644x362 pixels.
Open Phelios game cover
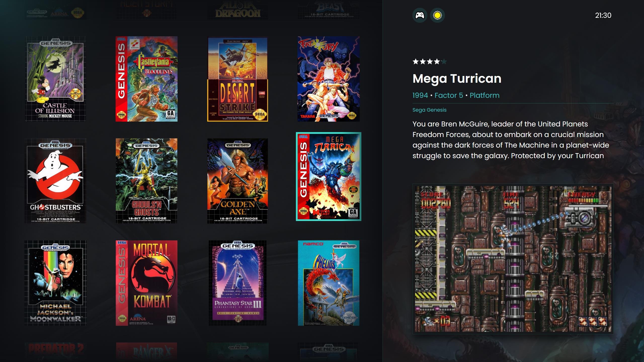pyautogui.click(x=329, y=283)
